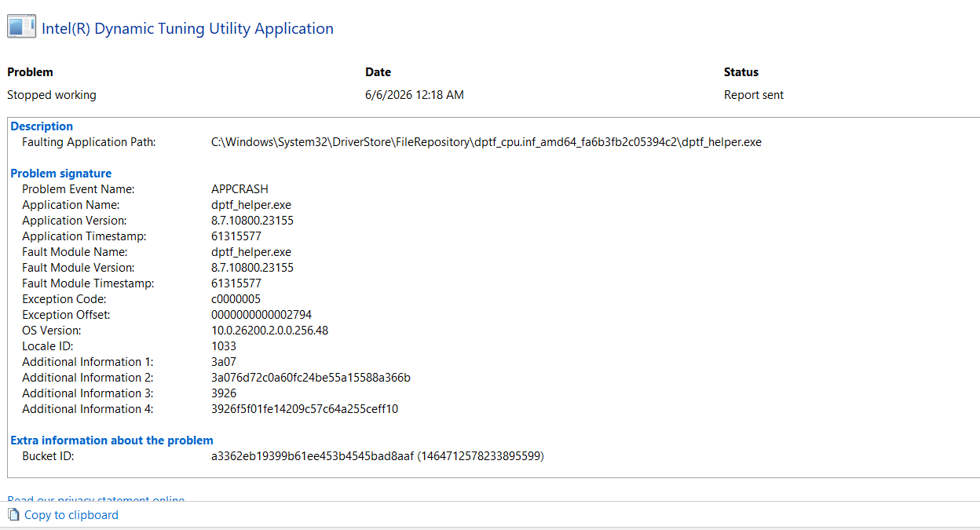The height and width of the screenshot is (530, 980).
Task: Click the Problem column header
Action: pos(30,72)
